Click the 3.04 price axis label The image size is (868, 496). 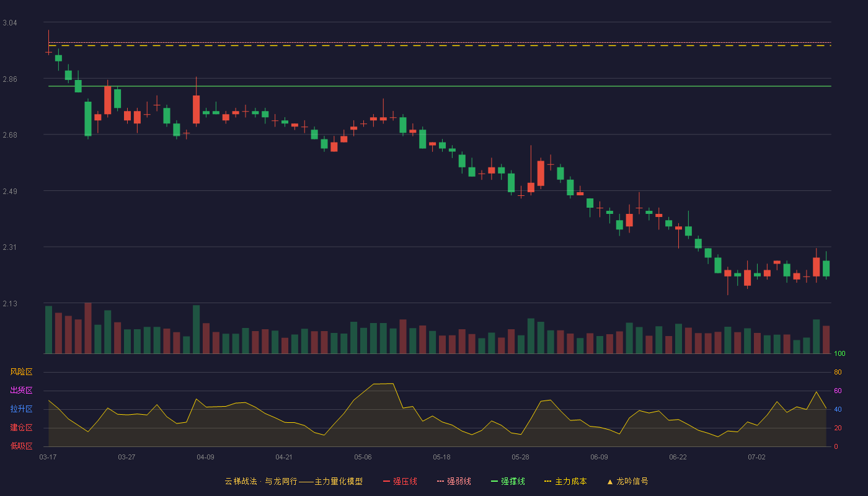pos(10,23)
